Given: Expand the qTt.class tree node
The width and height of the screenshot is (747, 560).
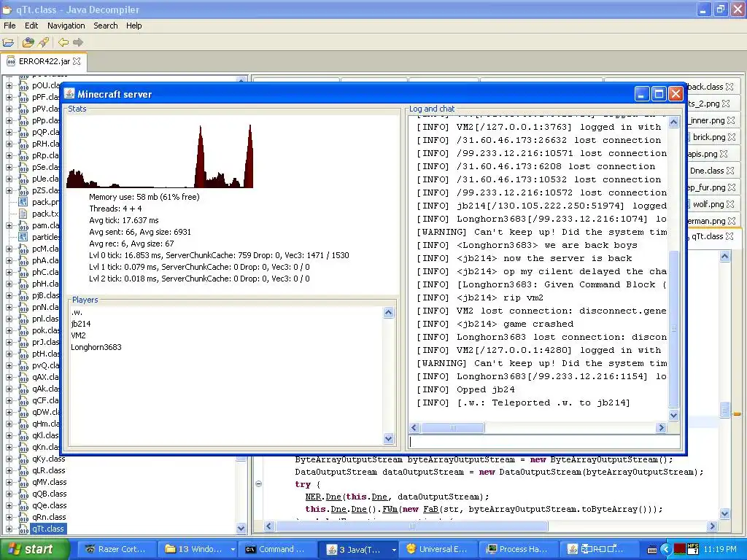Looking at the screenshot, I should click(x=9, y=529).
